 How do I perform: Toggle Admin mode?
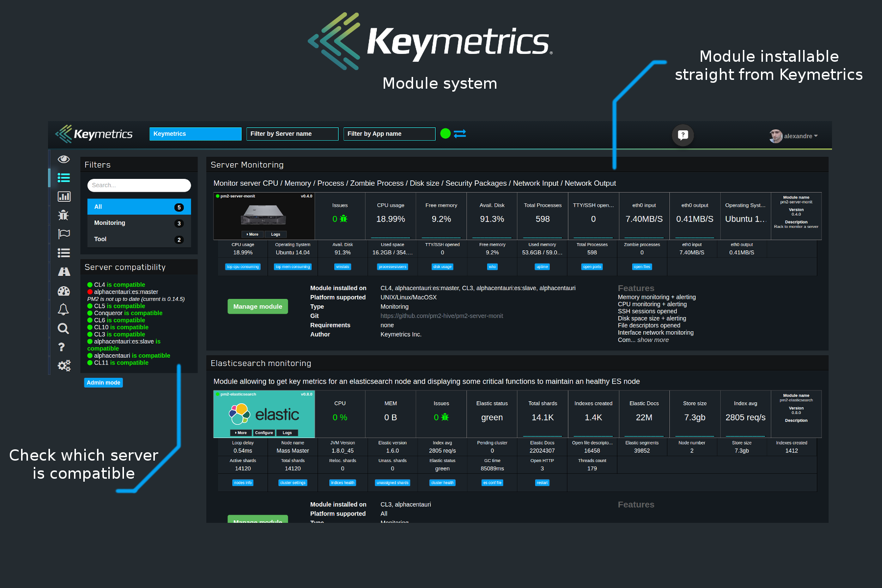(103, 383)
